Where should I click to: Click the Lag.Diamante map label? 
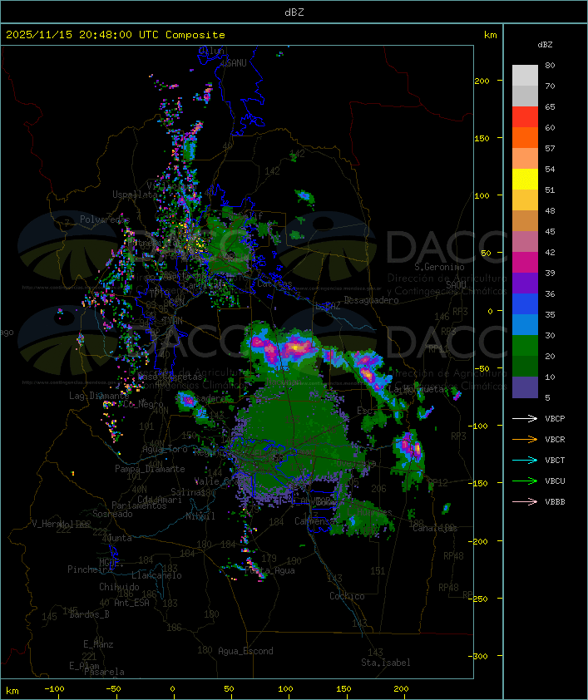99,396
